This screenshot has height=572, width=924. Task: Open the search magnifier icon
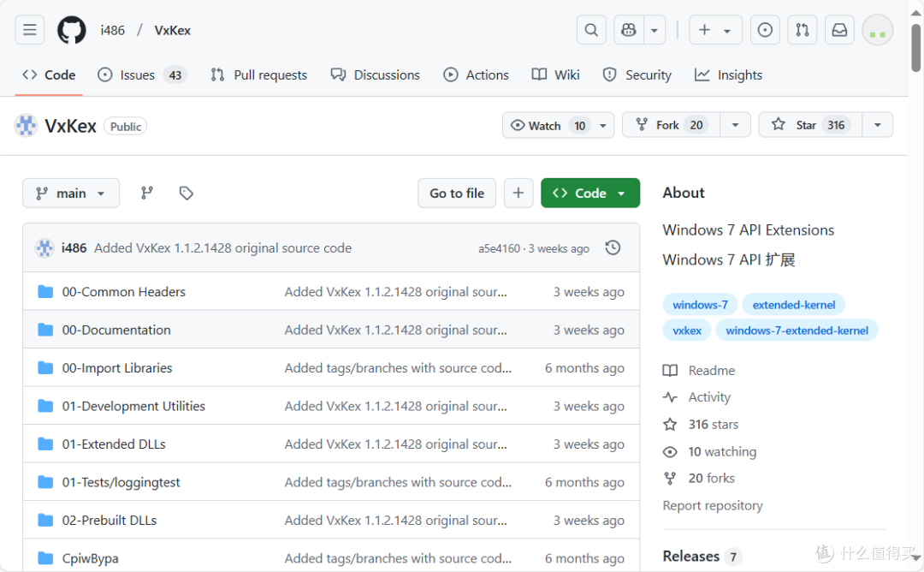click(591, 30)
